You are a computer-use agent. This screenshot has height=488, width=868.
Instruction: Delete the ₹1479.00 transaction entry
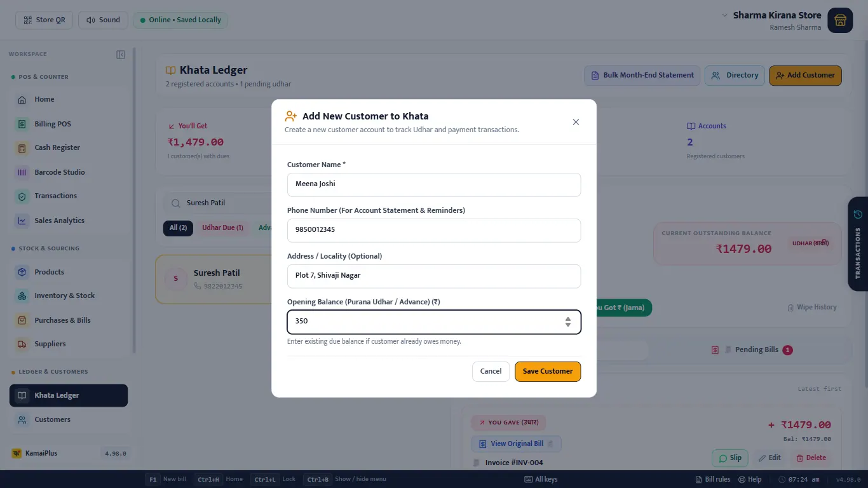tap(811, 458)
